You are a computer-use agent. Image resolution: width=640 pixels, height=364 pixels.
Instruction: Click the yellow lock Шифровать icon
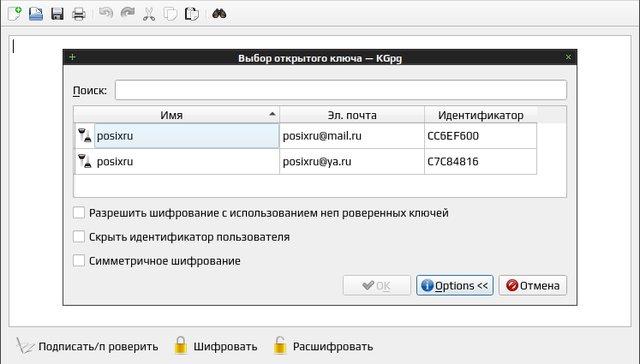(181, 345)
